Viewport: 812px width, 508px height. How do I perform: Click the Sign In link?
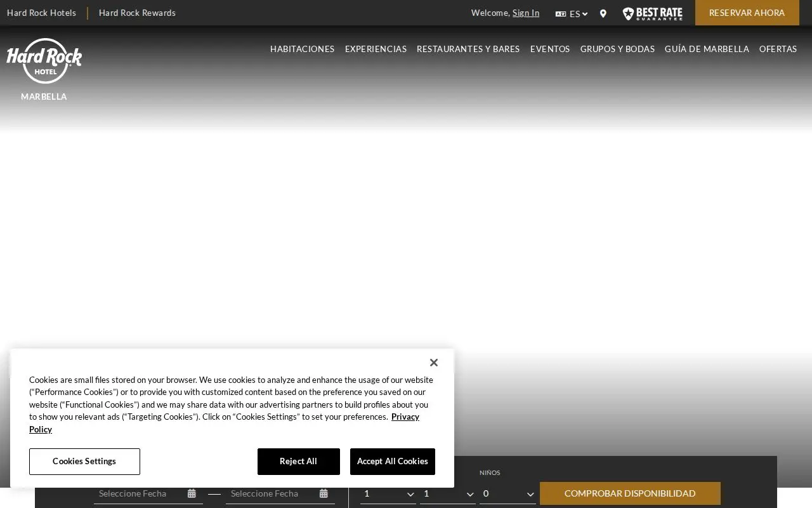pos(526,13)
